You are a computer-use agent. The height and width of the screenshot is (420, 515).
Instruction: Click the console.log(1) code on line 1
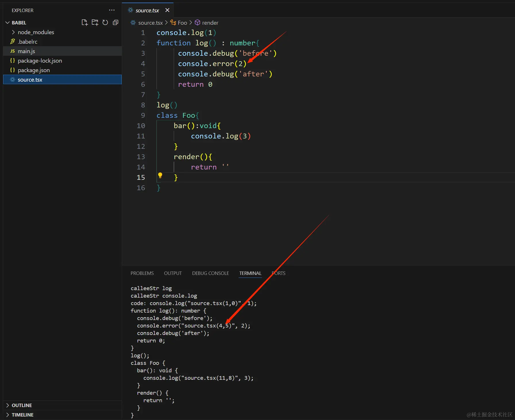(x=186, y=33)
